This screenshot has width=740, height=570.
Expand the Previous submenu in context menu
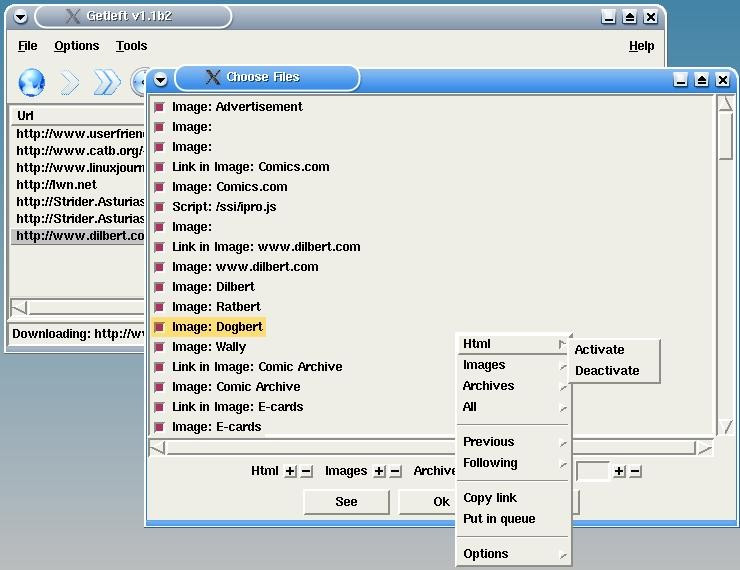[x=513, y=442]
